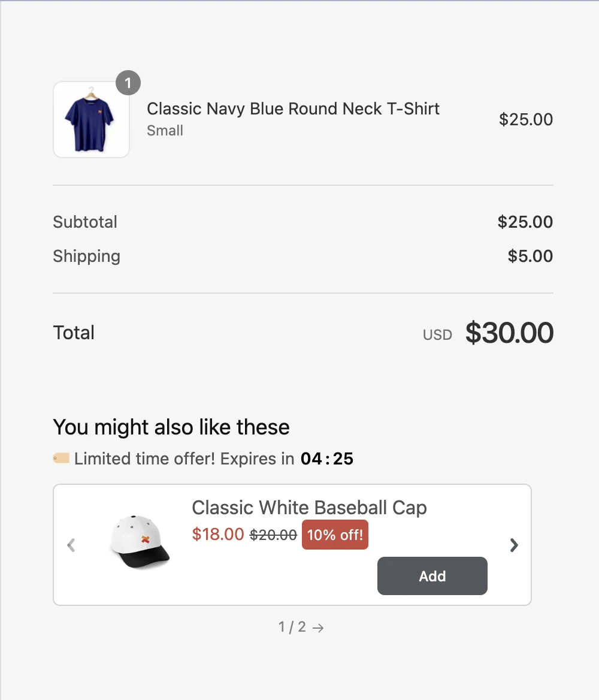Click the Classic Navy Blue Round Neck T-Shirt title

[293, 109]
